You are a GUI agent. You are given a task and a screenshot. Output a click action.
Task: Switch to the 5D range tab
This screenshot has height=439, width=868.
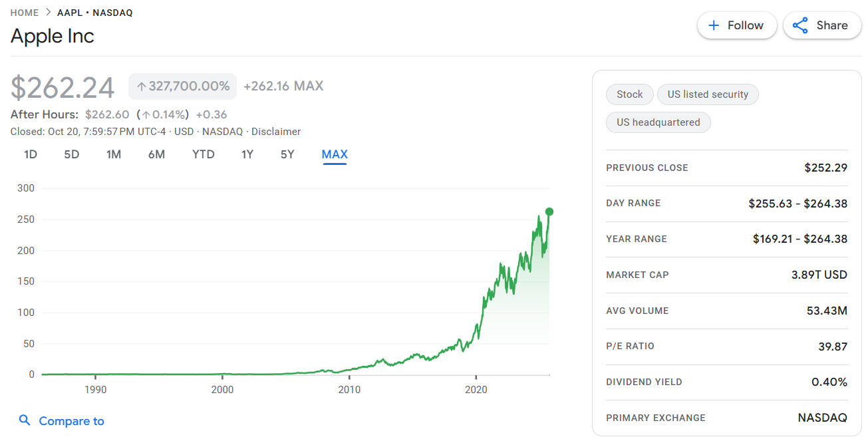point(72,154)
